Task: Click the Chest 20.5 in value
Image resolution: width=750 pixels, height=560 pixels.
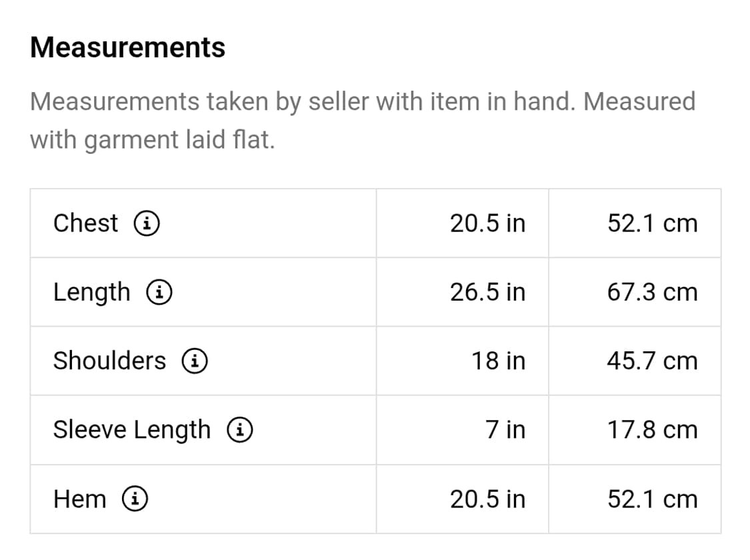Action: pos(487,223)
